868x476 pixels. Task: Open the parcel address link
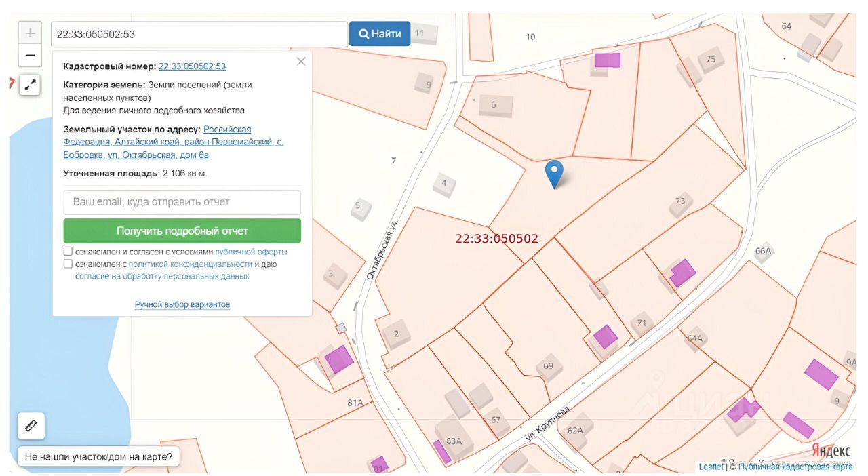(173, 142)
